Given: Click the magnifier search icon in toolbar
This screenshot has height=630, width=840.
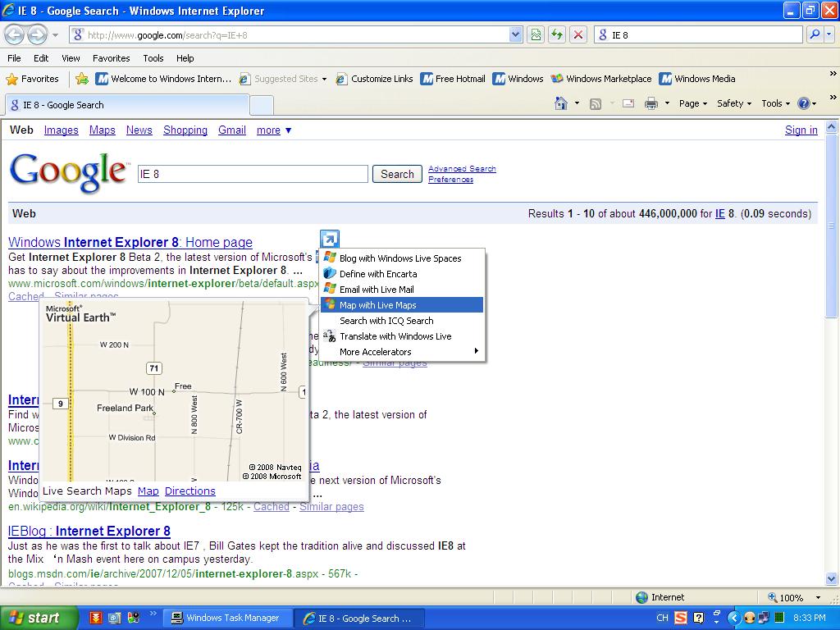Looking at the screenshot, I should pyautogui.click(x=815, y=34).
